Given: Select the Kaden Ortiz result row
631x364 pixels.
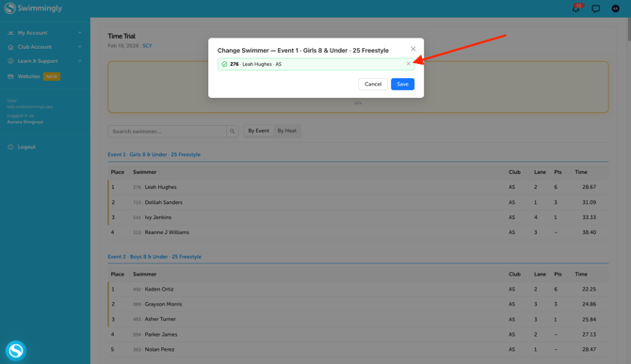Looking at the screenshot, I should pos(358,289).
